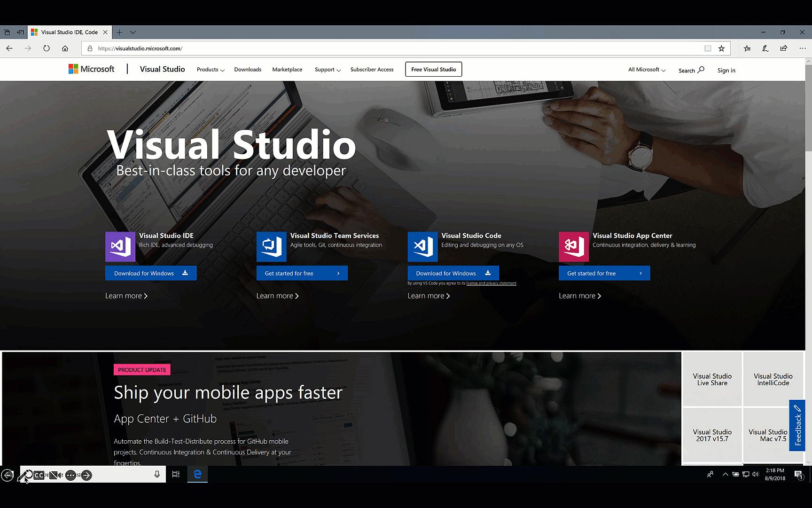Go forward in browser history

pyautogui.click(x=28, y=48)
